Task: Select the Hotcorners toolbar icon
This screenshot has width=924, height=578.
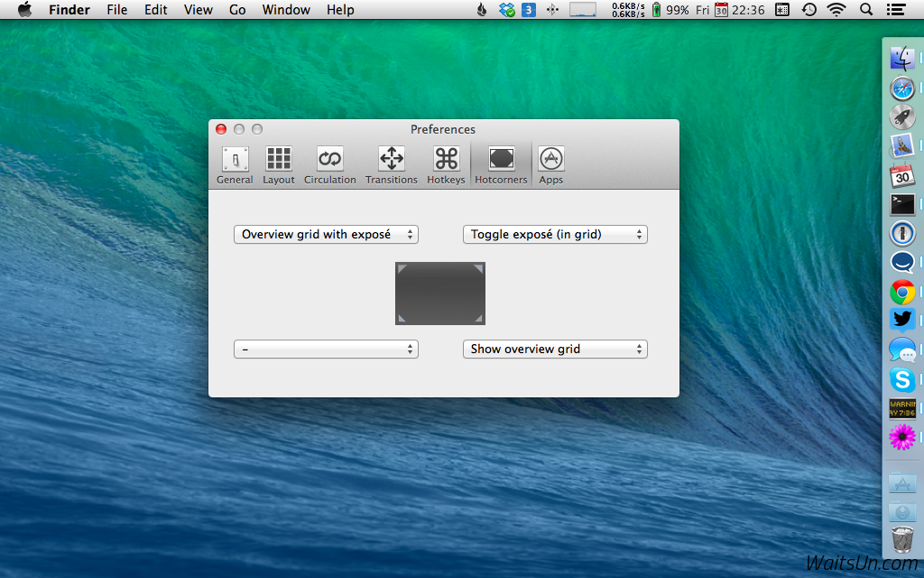Action: (x=501, y=165)
